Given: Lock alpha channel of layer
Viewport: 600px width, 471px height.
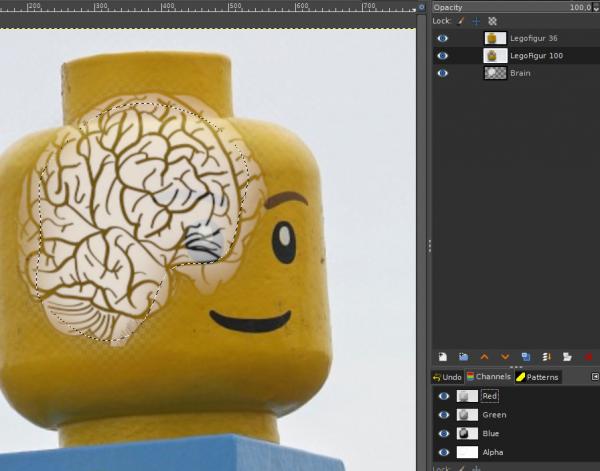Looking at the screenshot, I should coord(492,21).
